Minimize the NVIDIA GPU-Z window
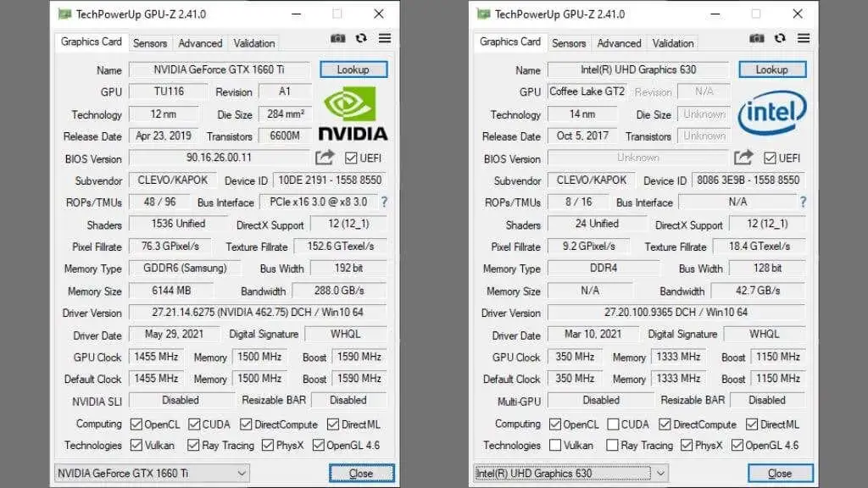This screenshot has height=488, width=868. point(297,14)
